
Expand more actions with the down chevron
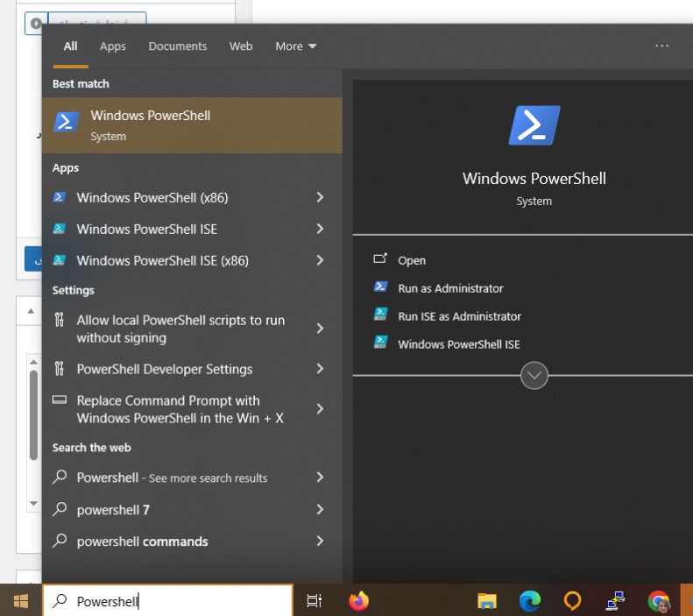534,376
